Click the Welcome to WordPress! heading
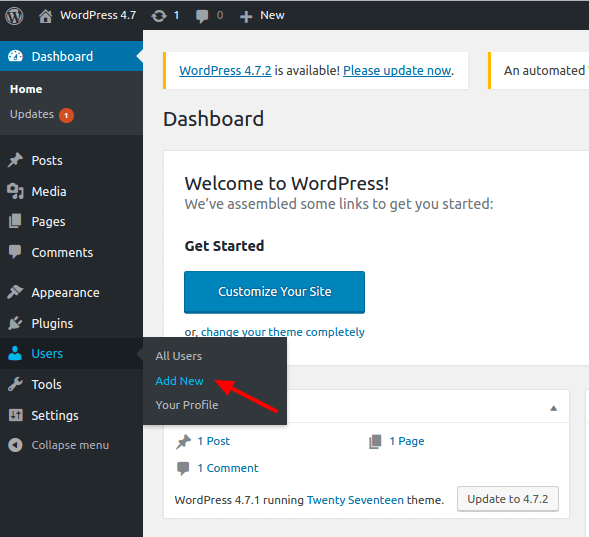 coord(287,184)
